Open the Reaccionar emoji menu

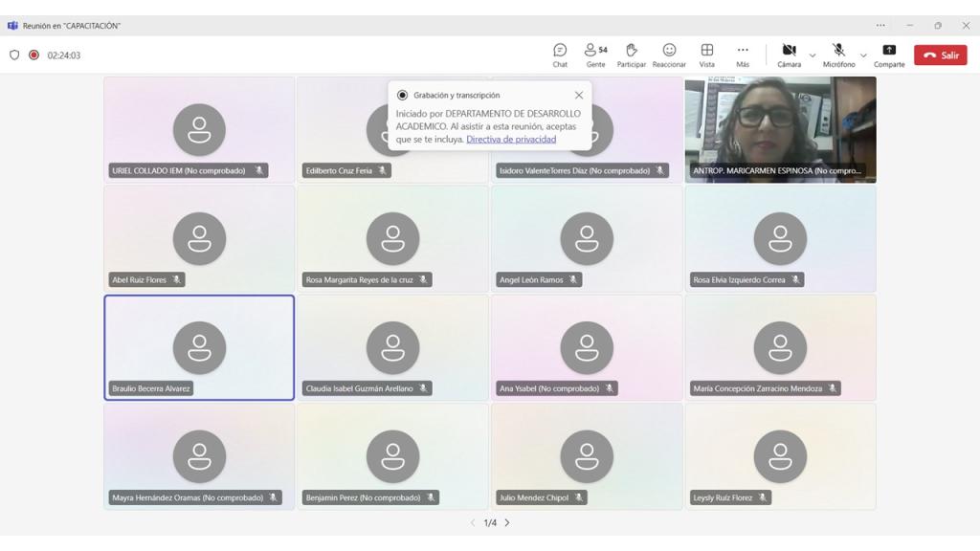tap(669, 55)
